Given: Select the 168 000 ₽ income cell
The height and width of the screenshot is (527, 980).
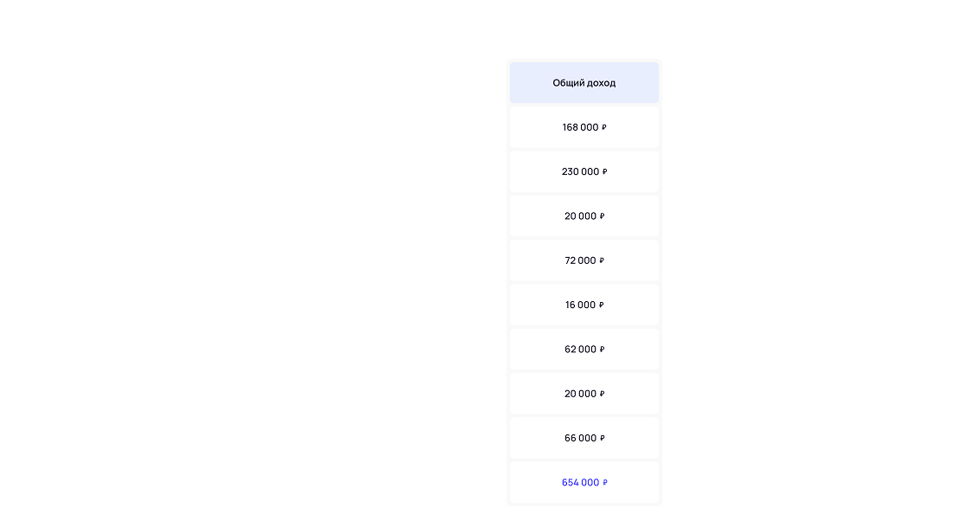Looking at the screenshot, I should click(x=583, y=127).
